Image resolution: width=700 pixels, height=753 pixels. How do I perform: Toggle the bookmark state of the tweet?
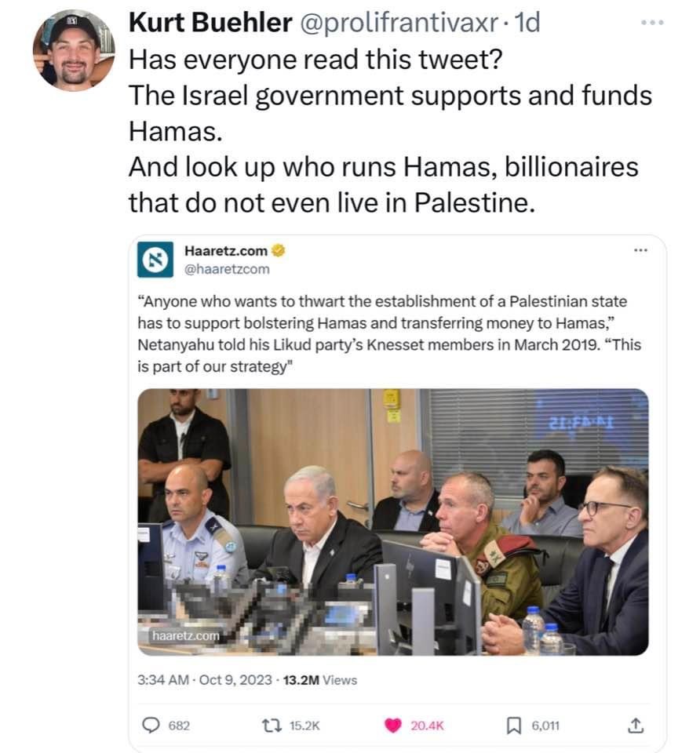click(514, 726)
